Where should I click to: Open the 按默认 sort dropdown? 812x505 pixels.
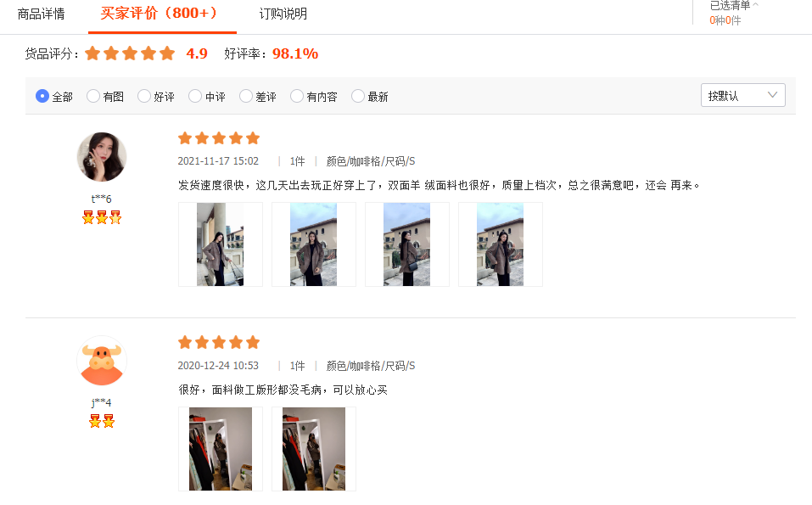(742, 95)
